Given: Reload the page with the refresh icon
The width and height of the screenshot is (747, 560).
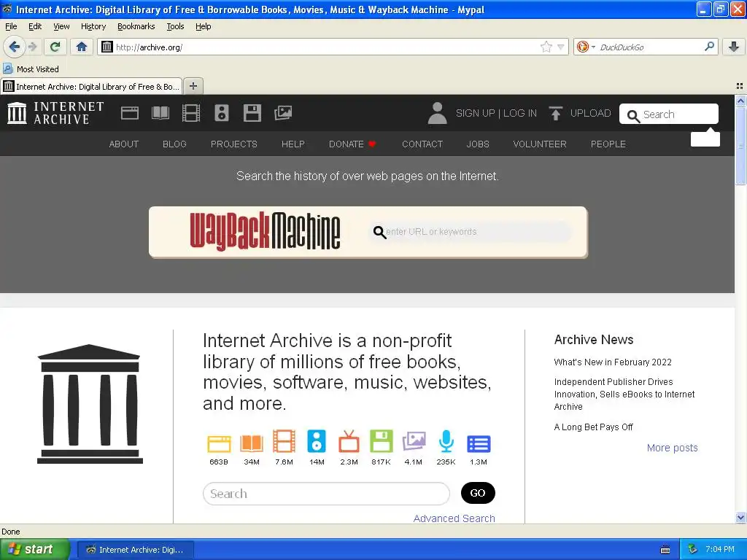Looking at the screenshot, I should 55,47.
